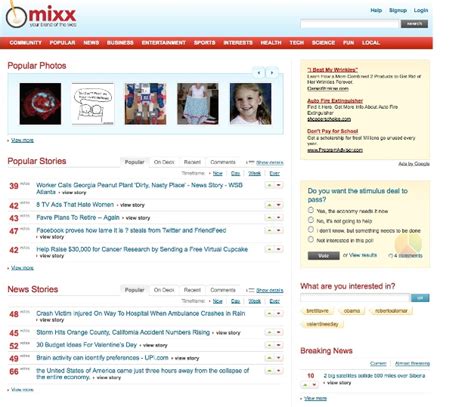View the poll results
The width and height of the screenshot is (474, 407).
click(363, 255)
